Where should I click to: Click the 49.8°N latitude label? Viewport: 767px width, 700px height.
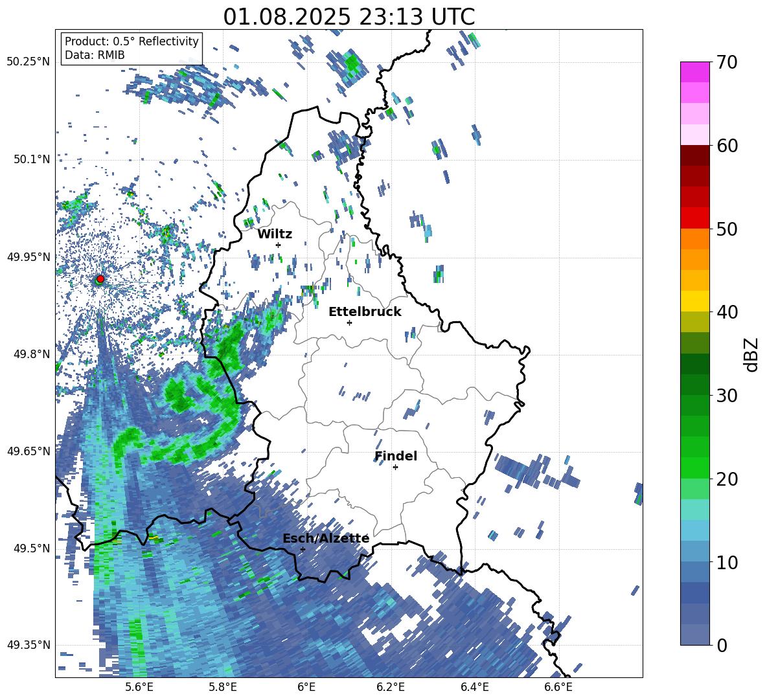pos(32,354)
